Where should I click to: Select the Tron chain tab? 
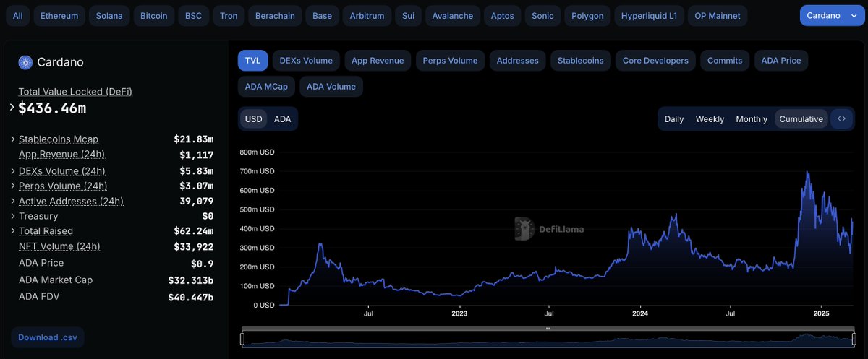(x=229, y=15)
